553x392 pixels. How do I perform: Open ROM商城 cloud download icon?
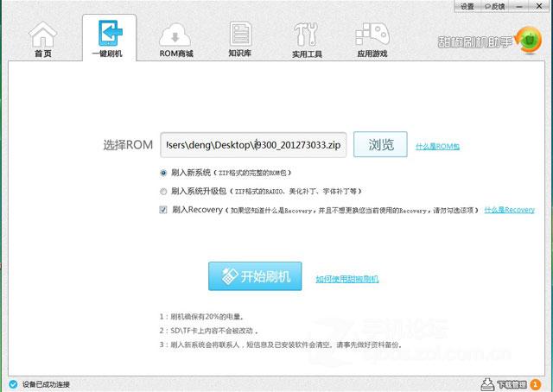pos(175,35)
